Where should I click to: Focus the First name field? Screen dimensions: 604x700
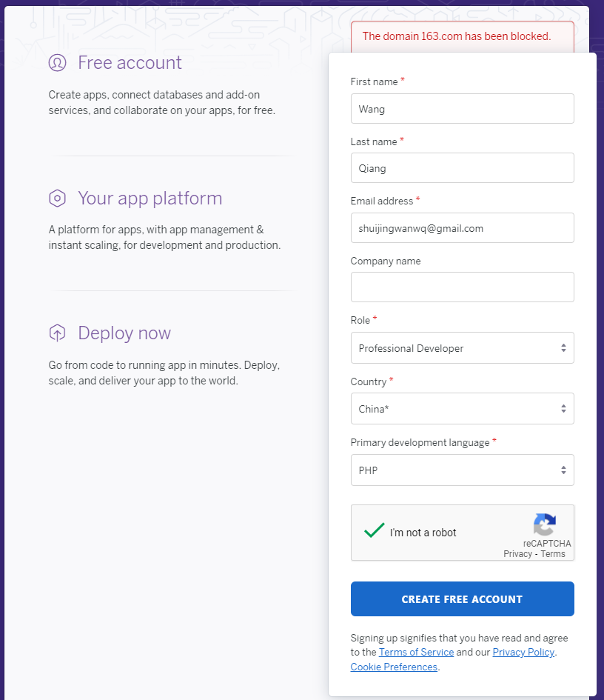coord(462,109)
